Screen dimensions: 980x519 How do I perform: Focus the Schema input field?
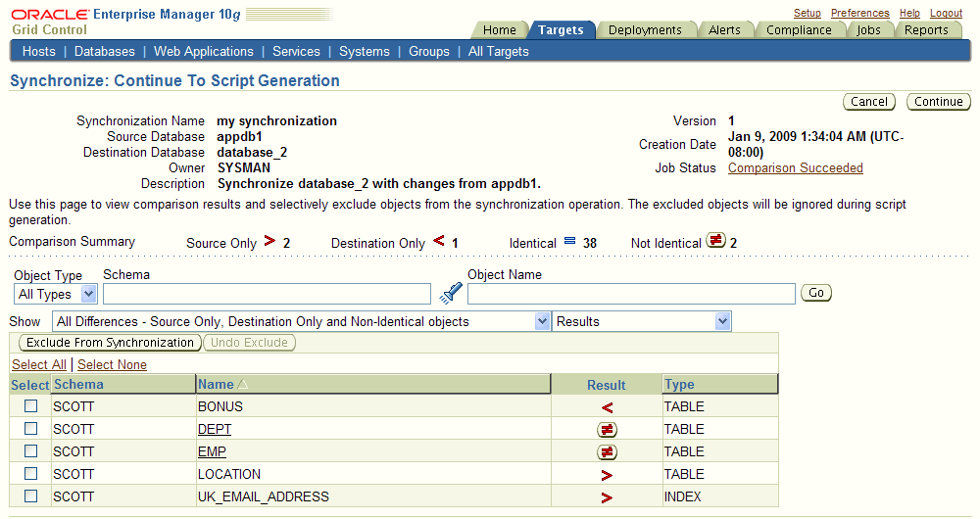[x=267, y=294]
